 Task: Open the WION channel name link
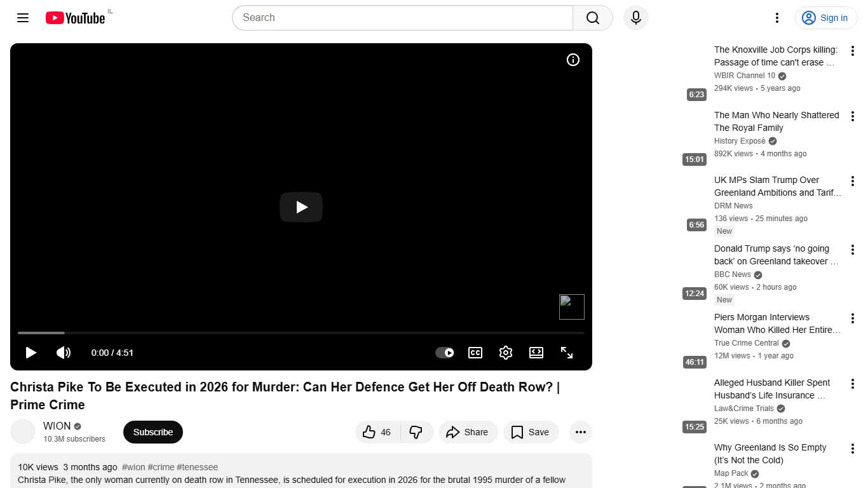57,426
